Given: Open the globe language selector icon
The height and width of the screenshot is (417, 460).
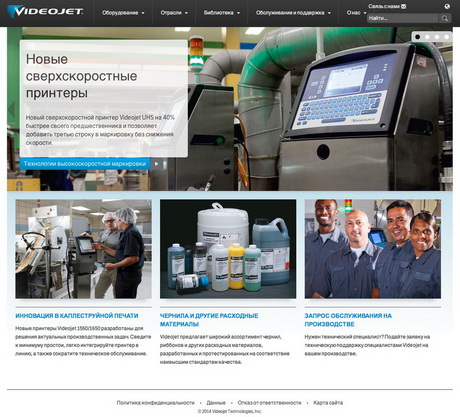Looking at the screenshot, I should coord(447,6).
